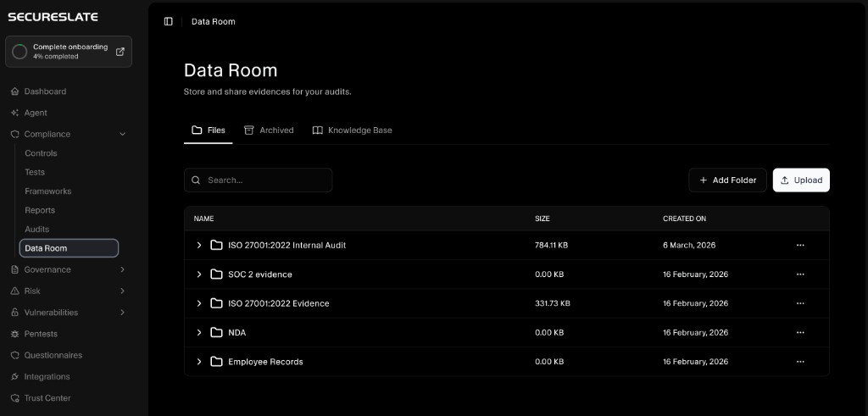Viewport: 868px width, 416px height.
Task: Click the NAME column header
Action: coord(203,219)
